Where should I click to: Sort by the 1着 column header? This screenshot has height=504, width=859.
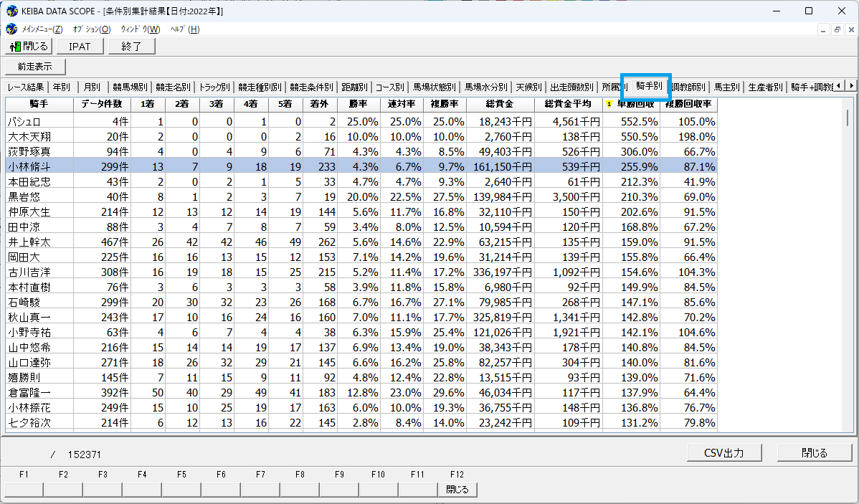pos(148,103)
